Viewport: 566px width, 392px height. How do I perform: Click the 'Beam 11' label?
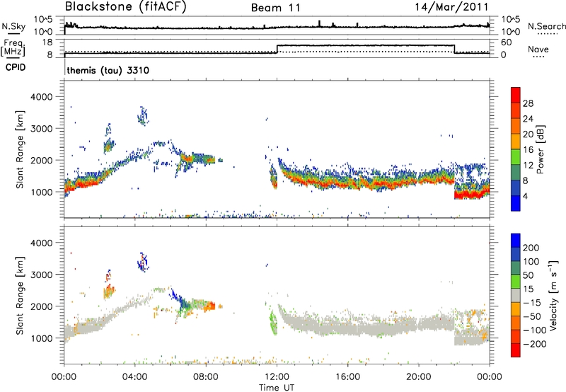coord(276,8)
